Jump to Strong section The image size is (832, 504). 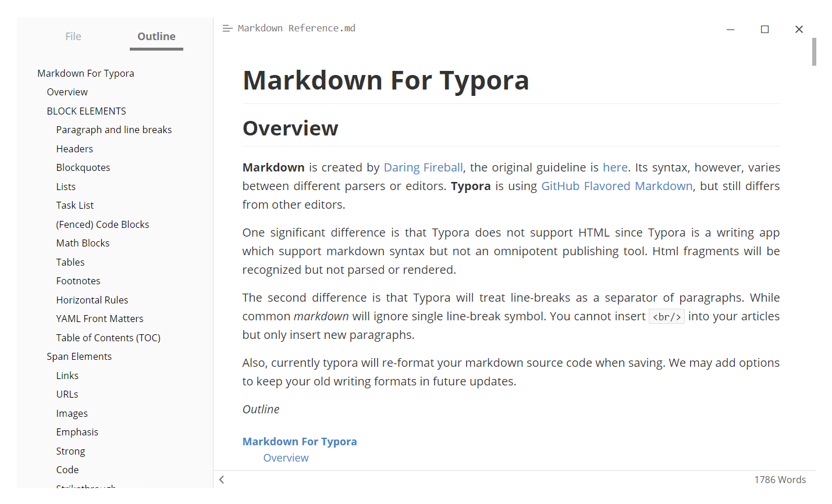[x=70, y=451]
